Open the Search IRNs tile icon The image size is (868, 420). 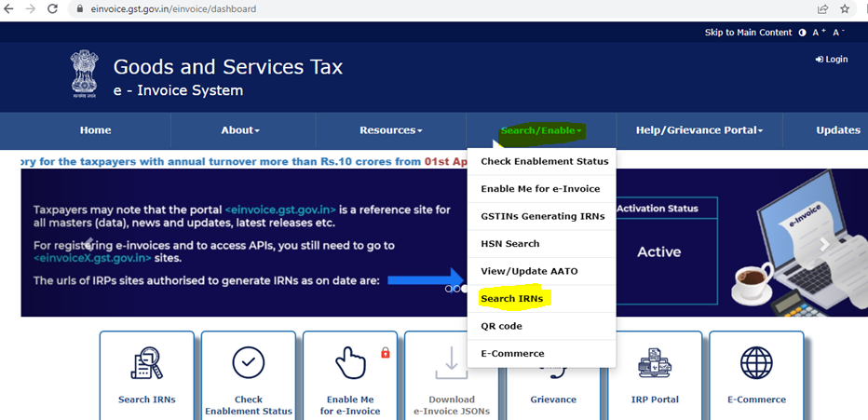coord(147,363)
